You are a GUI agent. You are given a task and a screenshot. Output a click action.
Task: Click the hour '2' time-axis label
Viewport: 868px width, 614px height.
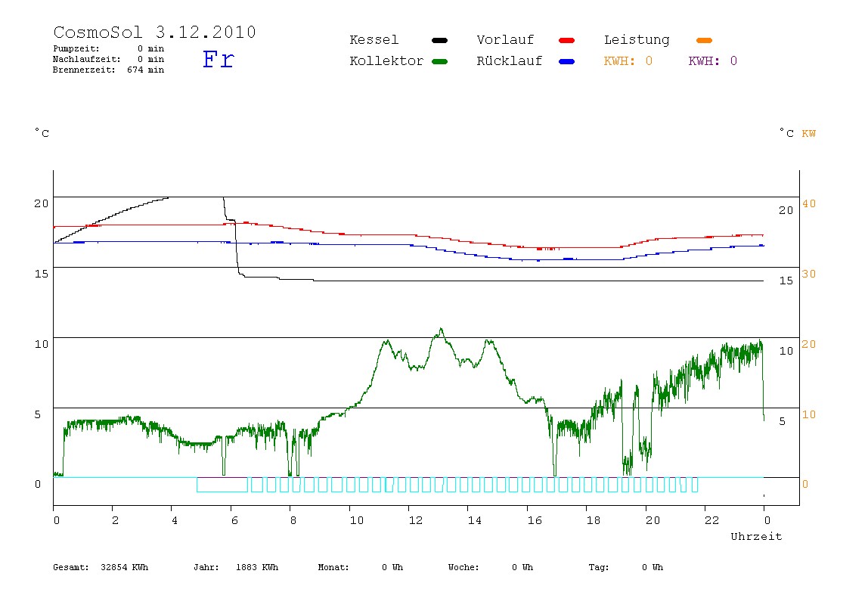point(115,520)
